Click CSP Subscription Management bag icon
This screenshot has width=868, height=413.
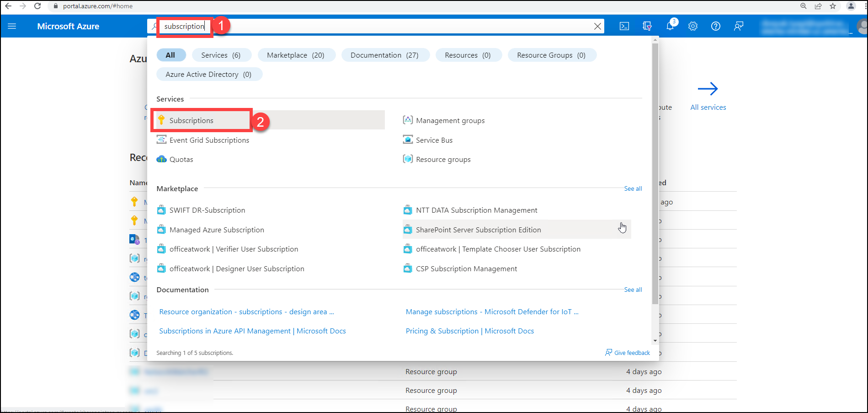[408, 268]
